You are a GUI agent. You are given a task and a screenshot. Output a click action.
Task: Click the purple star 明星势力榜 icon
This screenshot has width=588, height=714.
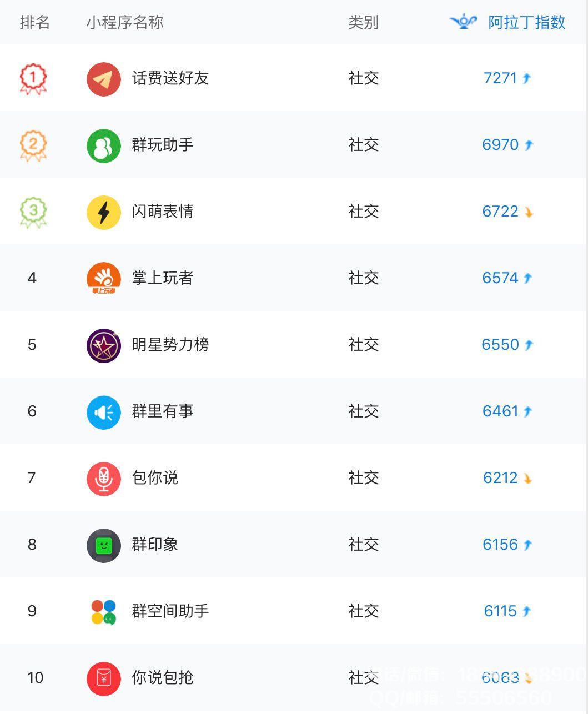coord(104,345)
